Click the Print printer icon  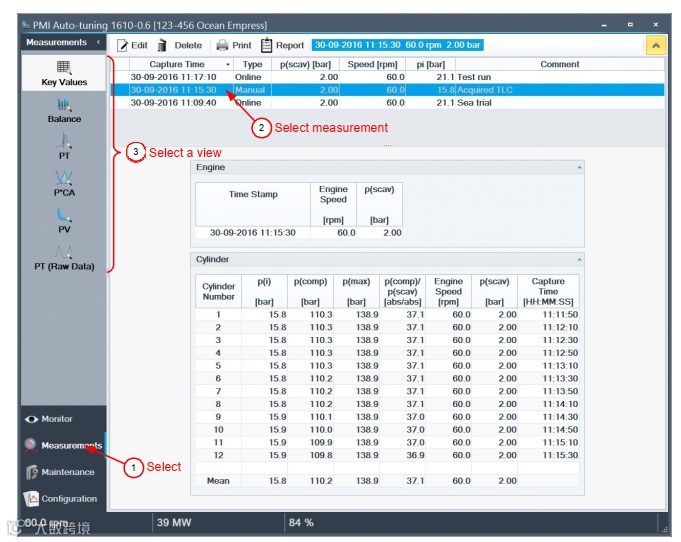click(x=222, y=45)
